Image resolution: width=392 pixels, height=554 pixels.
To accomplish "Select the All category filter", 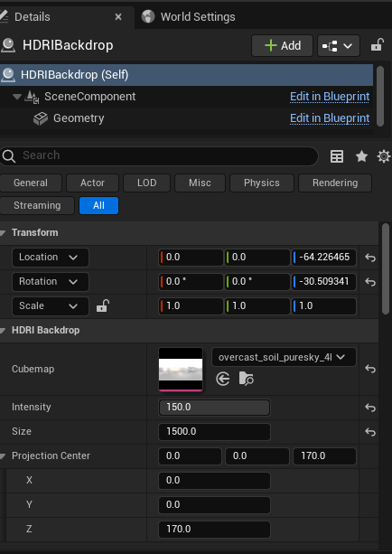I will pyautogui.click(x=98, y=205).
